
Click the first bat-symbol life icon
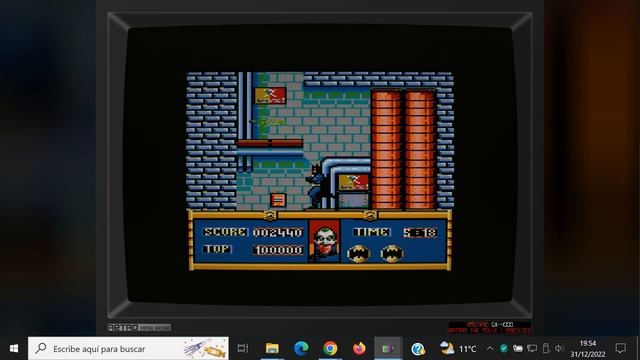[x=358, y=253]
